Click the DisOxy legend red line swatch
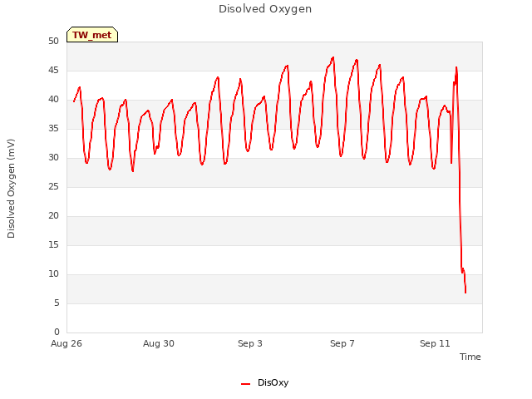This screenshot has width=532, height=399. 246,384
